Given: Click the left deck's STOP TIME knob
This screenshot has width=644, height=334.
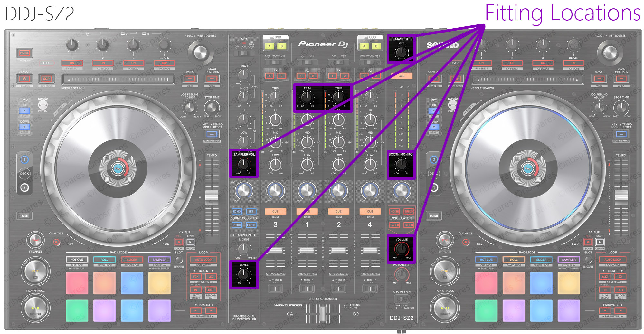Looking at the screenshot, I should 212,108.
